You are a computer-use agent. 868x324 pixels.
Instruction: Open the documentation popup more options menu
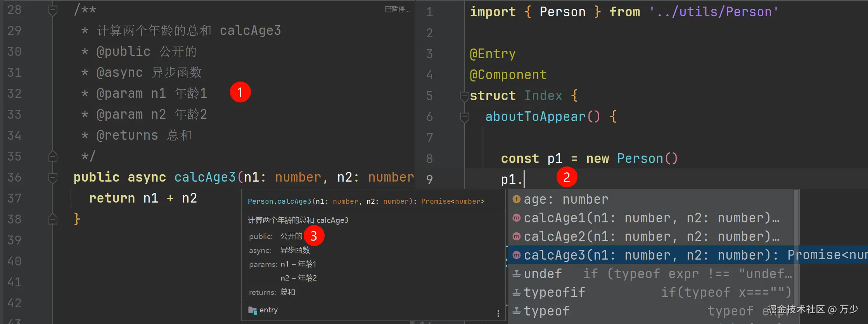coord(498,313)
